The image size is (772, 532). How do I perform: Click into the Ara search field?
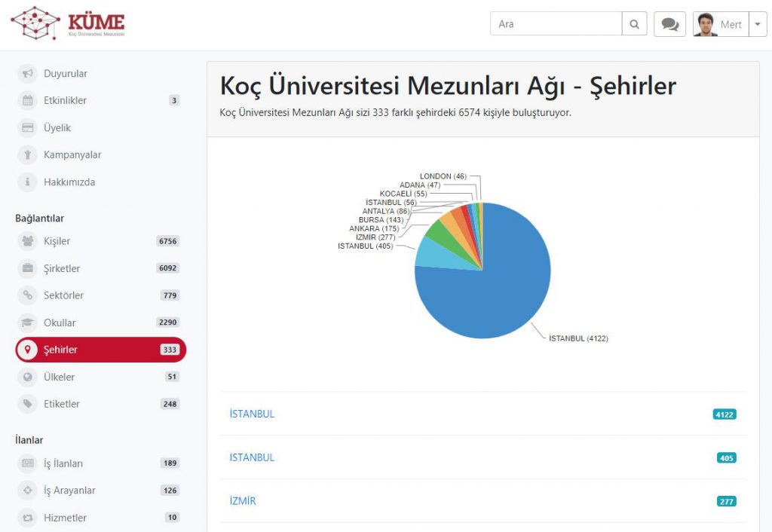click(556, 23)
